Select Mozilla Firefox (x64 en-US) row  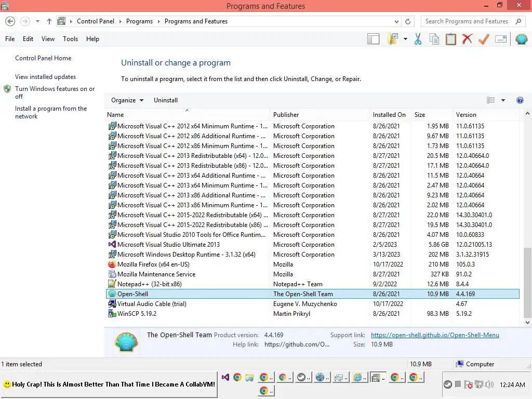pos(312,264)
